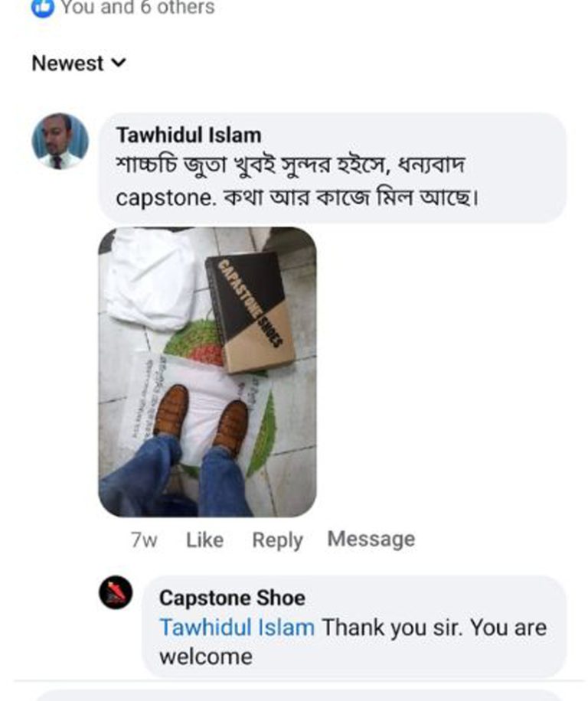Click the 7w comment timestamp
The image size is (588, 701).
pos(144,540)
